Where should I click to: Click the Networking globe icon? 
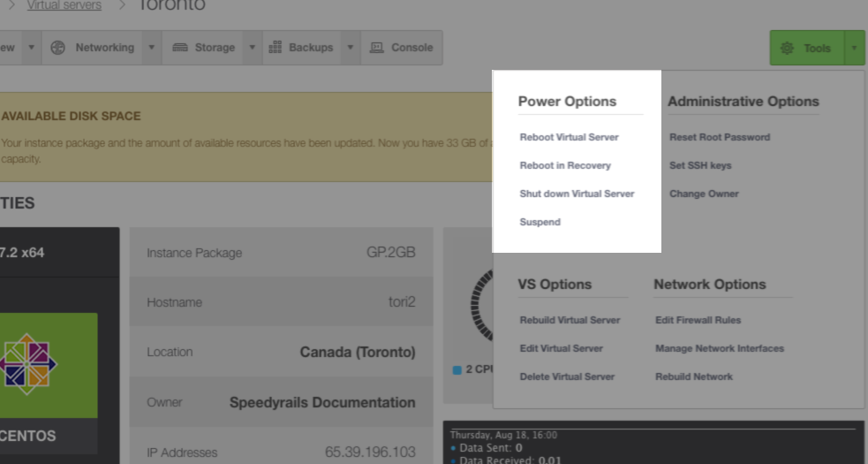pyautogui.click(x=58, y=48)
